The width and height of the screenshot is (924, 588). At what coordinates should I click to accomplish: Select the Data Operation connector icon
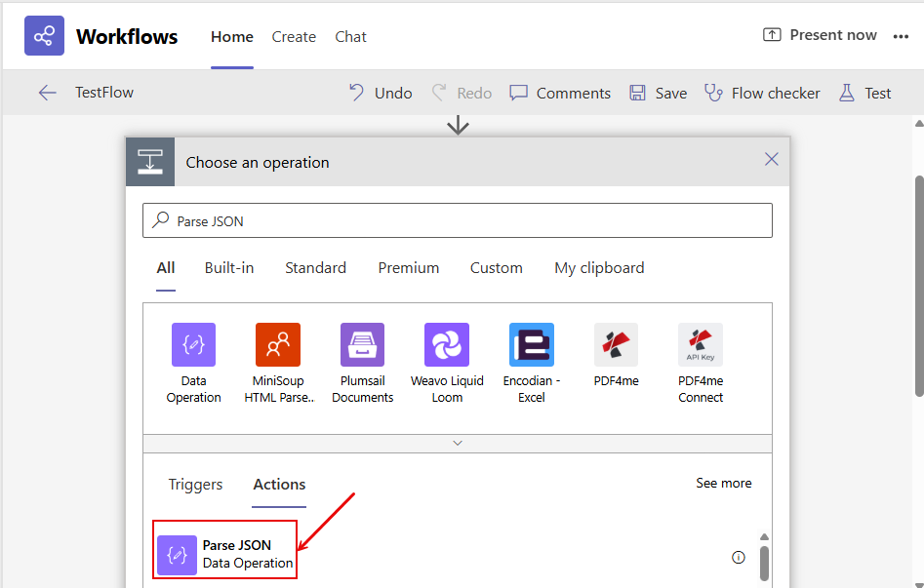tap(193, 345)
